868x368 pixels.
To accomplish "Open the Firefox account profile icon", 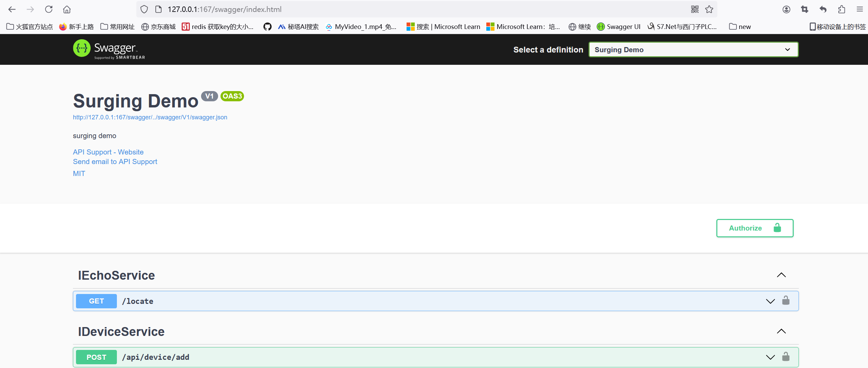I will [786, 9].
